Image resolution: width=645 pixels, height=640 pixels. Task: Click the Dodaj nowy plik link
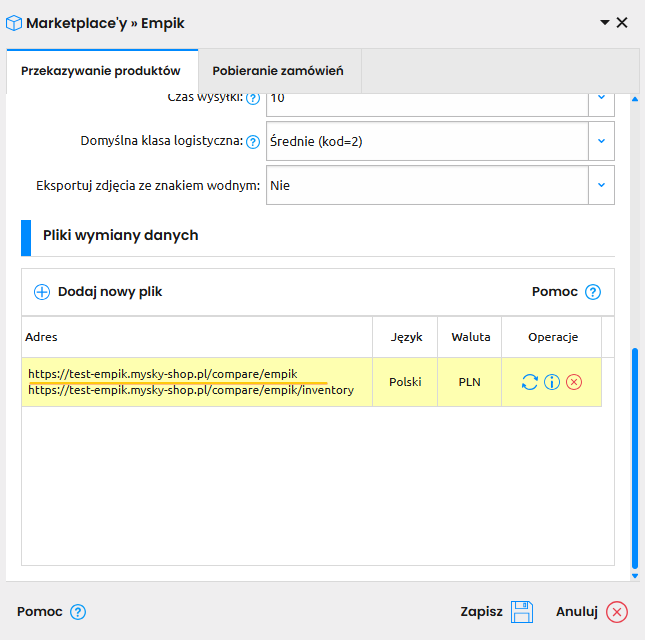tap(110, 292)
